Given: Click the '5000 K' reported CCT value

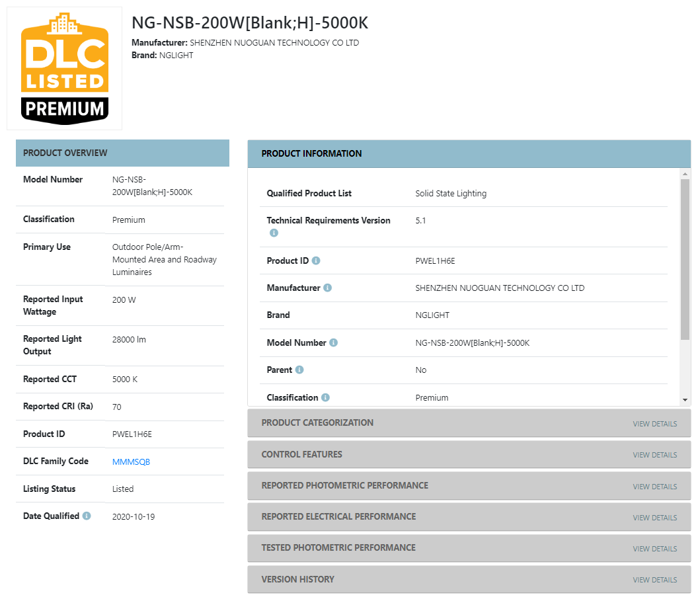Looking at the screenshot, I should (x=125, y=380).
